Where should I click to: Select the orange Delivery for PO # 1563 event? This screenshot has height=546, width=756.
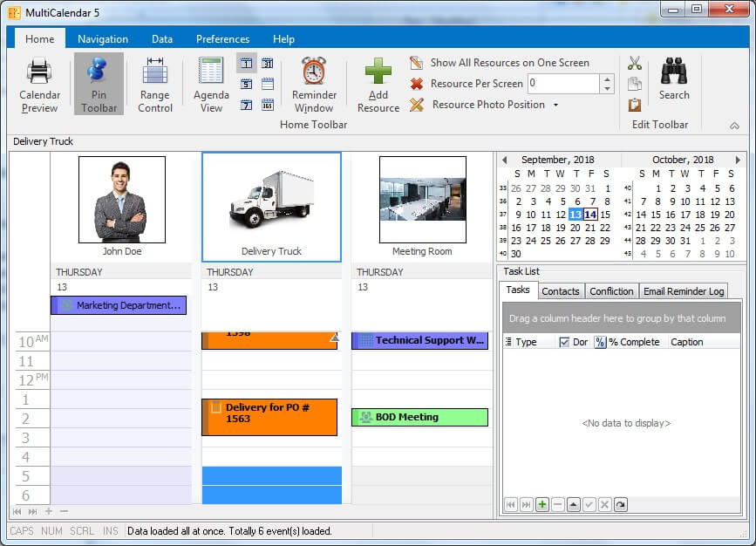click(x=269, y=416)
